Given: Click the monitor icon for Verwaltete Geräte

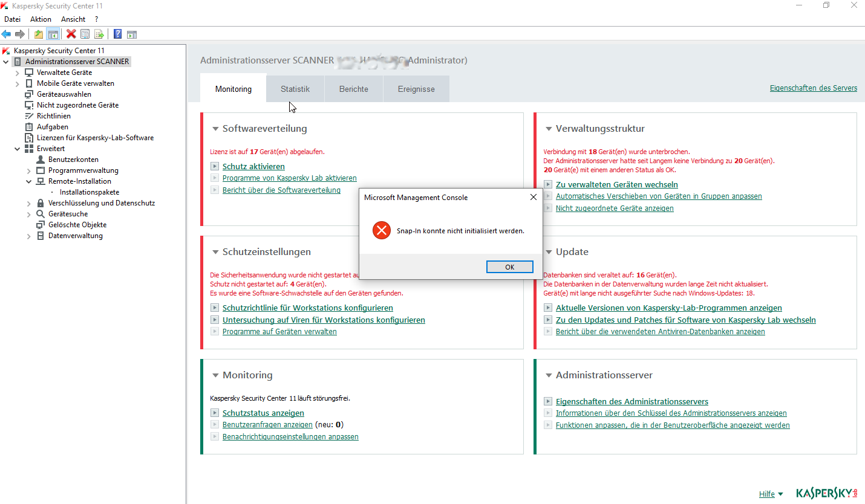Looking at the screenshot, I should click(x=29, y=73).
